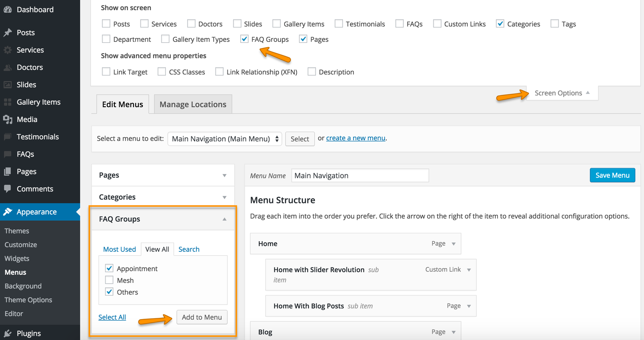This screenshot has height=340, width=644.
Task: Click the Gallery Items grid icon
Action: (7, 102)
